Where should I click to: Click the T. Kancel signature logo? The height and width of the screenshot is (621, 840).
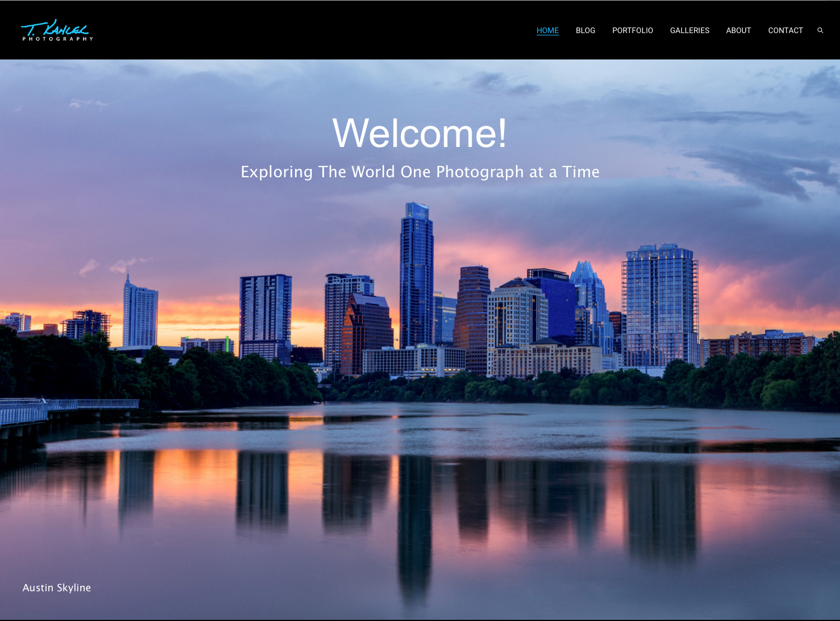55,27
